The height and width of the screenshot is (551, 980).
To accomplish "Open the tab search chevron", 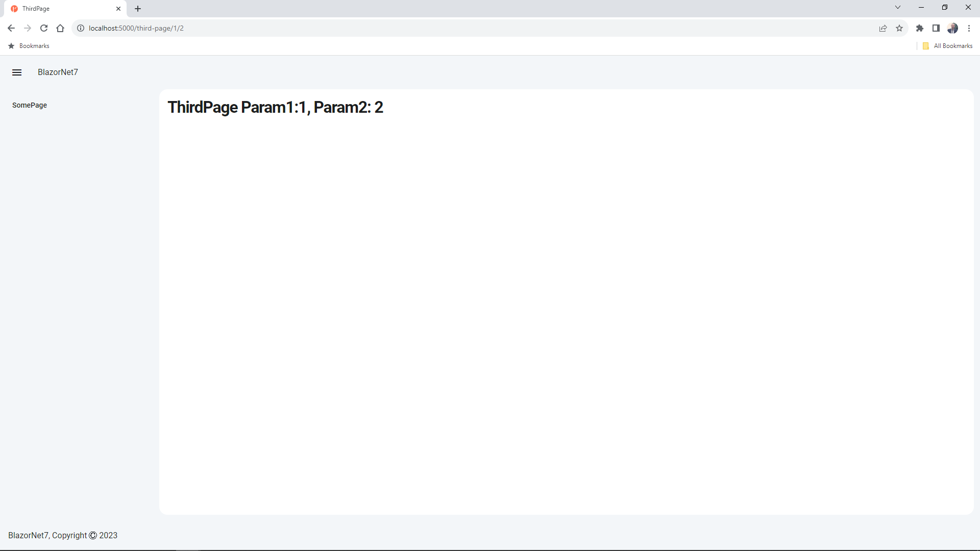I will (x=897, y=7).
